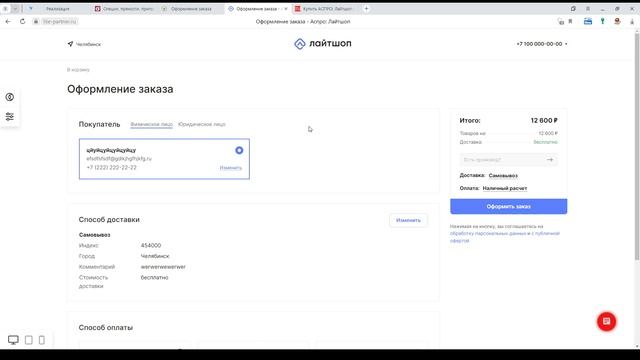Switch to tablet preview icon

[29, 340]
